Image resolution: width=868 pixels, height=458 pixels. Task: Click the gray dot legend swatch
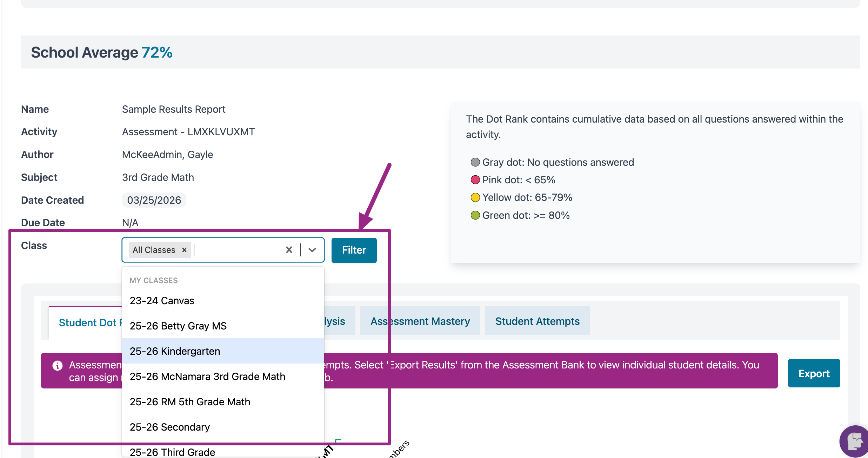click(x=475, y=162)
